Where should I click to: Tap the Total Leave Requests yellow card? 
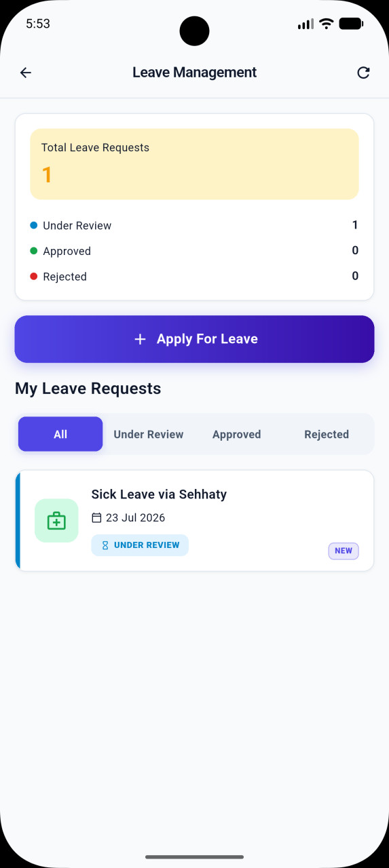(194, 164)
